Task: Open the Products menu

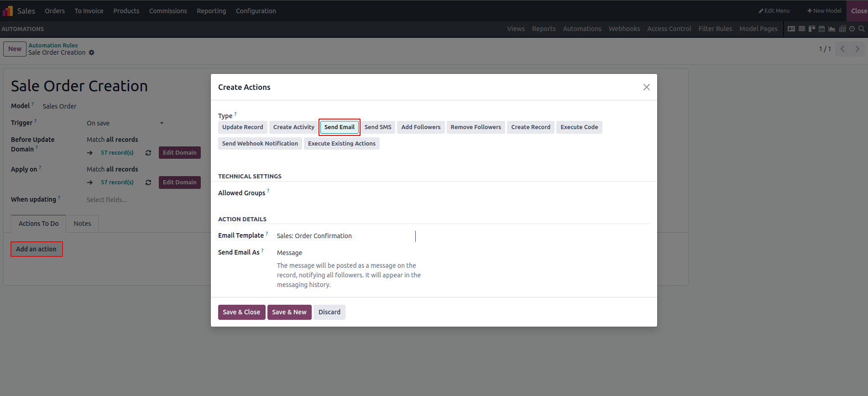Action: [x=126, y=11]
